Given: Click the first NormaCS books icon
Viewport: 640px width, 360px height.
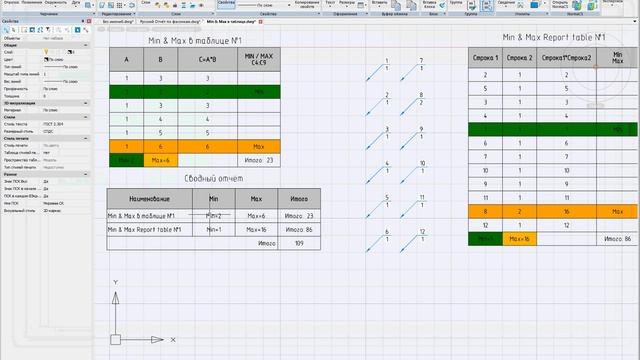Looking at the screenshot, I should [577, 5].
